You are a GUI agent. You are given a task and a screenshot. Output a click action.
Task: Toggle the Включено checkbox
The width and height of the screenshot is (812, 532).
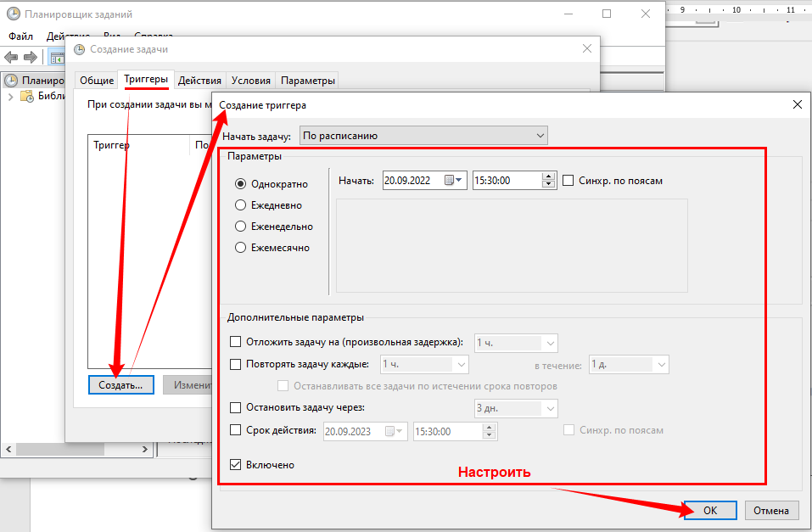(236, 465)
